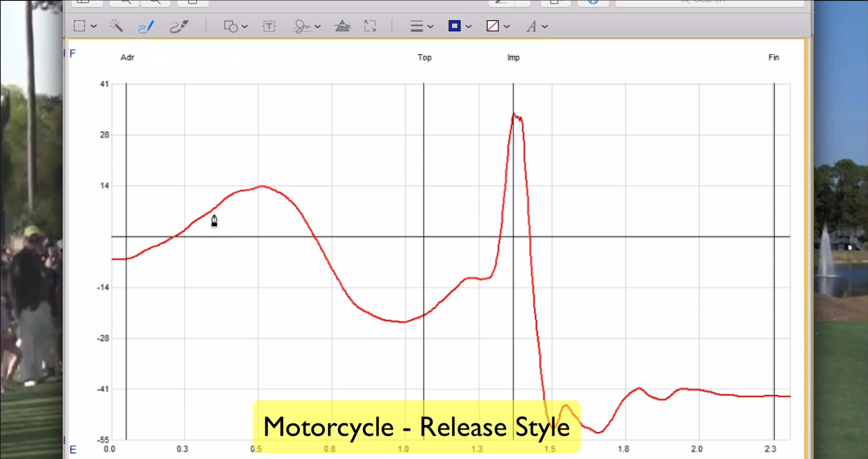Click the Shape Style line-thickness icon
868x459 pixels.
(417, 26)
